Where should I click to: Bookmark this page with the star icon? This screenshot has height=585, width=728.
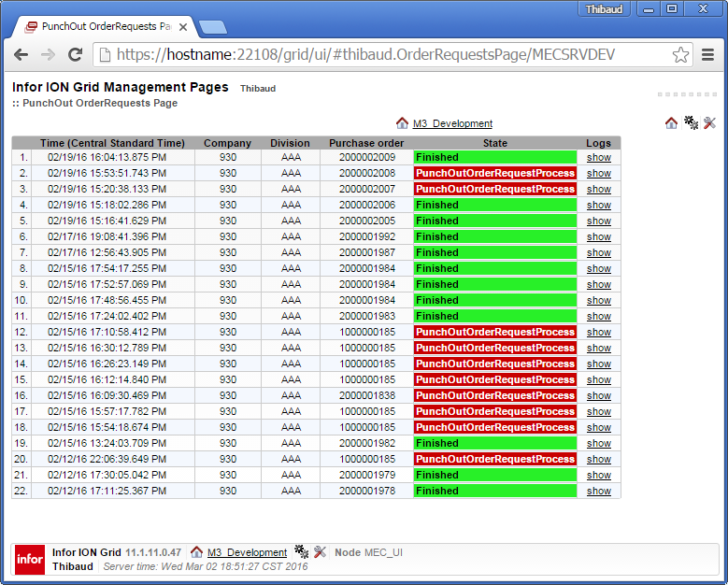pyautogui.click(x=680, y=54)
